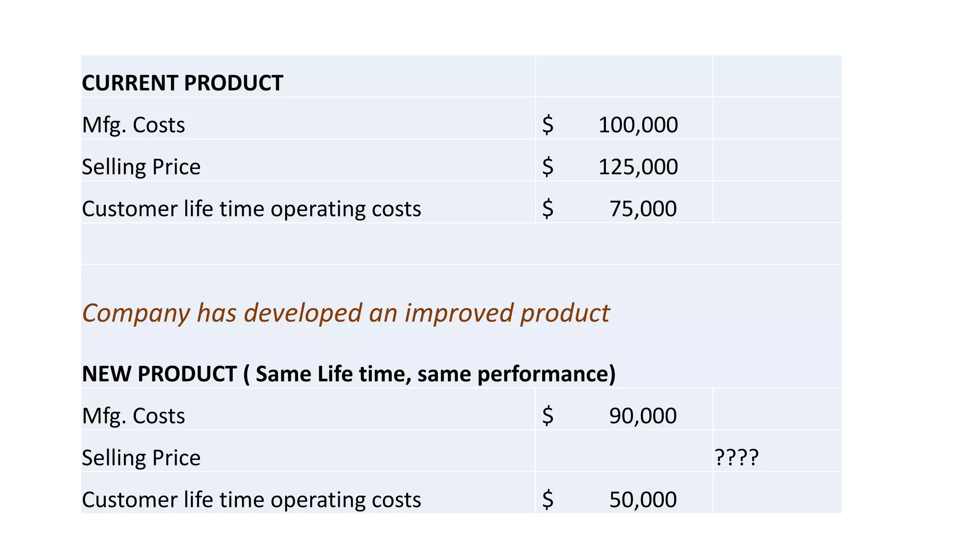Click the 50,000 operating cost value
Screen dimensions: 980x551
[x=643, y=500]
